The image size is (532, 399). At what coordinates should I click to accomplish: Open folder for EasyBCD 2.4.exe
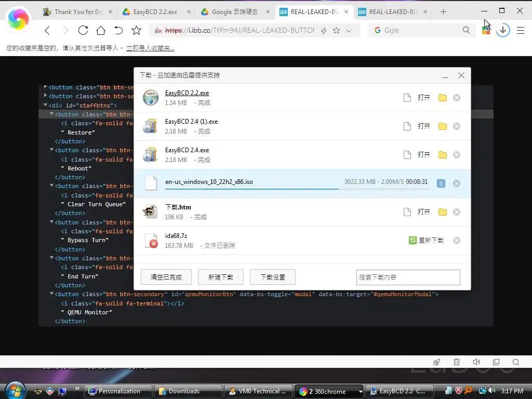coord(443,155)
